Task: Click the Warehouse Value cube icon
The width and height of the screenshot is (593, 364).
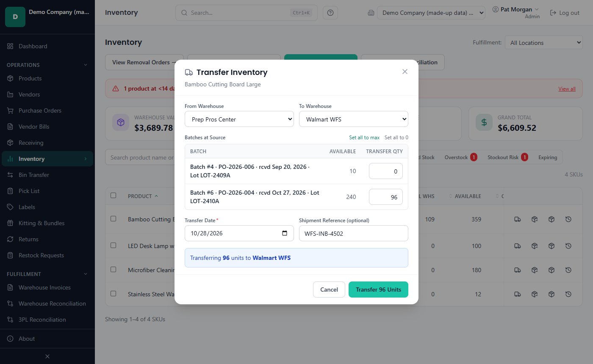Action: click(121, 122)
